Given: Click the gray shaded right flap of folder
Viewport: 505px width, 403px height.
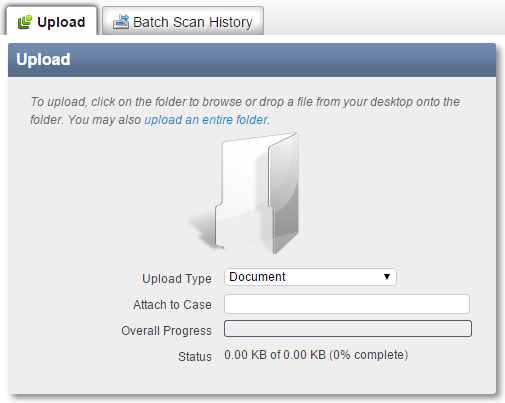Looking at the screenshot, I should pos(284,193).
